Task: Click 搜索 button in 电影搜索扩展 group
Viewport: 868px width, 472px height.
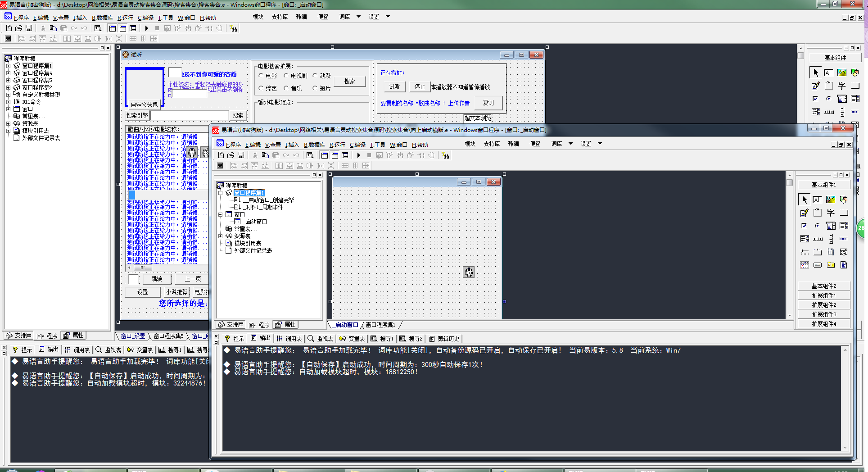Action: [x=349, y=81]
